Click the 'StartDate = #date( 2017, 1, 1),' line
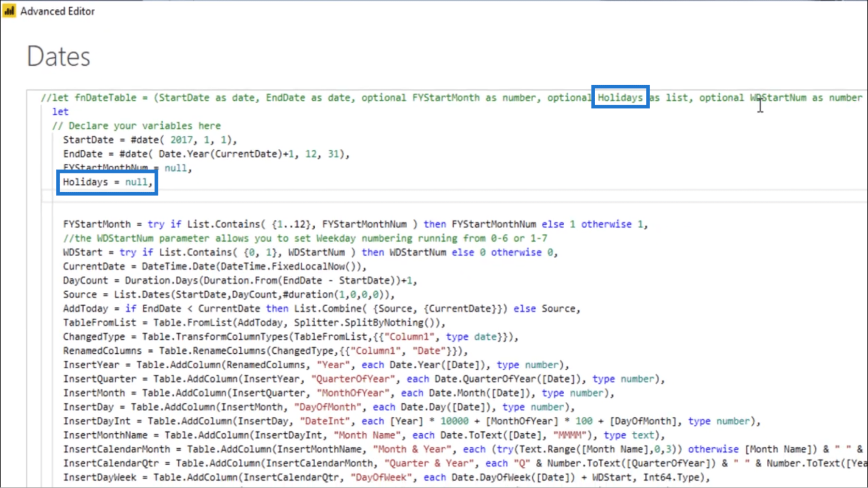 pyautogui.click(x=150, y=140)
